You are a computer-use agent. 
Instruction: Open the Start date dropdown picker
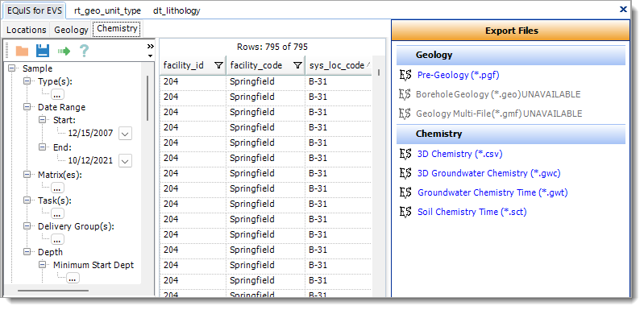(125, 134)
